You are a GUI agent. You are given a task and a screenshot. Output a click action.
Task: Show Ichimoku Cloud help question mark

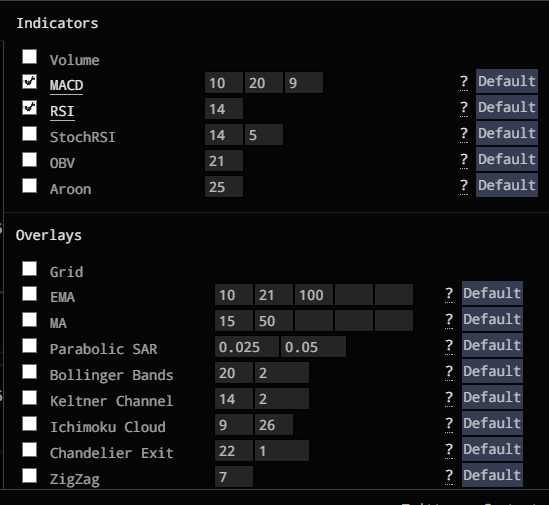pyautogui.click(x=449, y=424)
